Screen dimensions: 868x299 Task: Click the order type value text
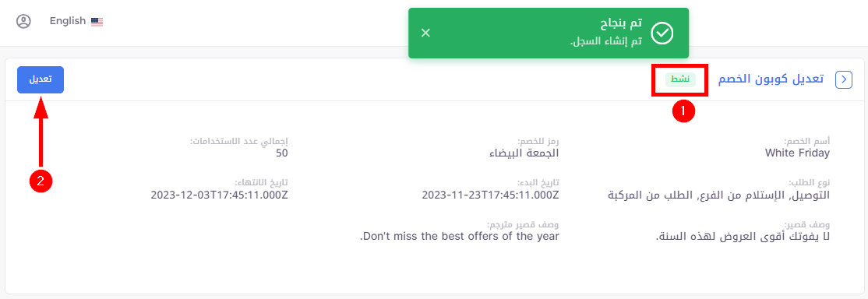pos(719,195)
